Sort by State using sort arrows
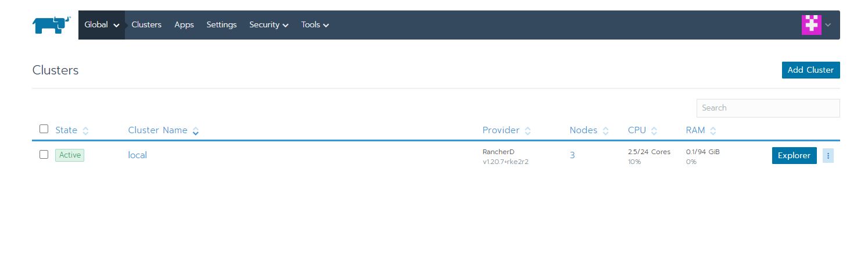 (86, 131)
